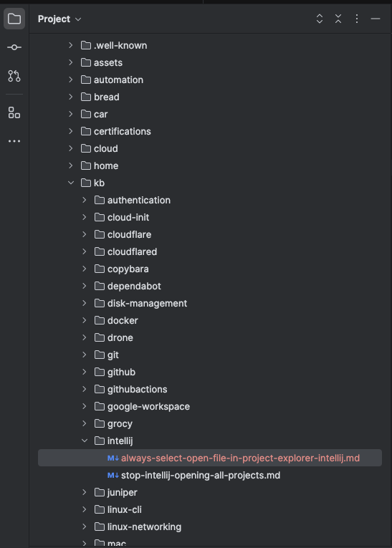Screen dimensions: 392x548
Task: Click the Expand Selected arrows icon
Action: (320, 19)
